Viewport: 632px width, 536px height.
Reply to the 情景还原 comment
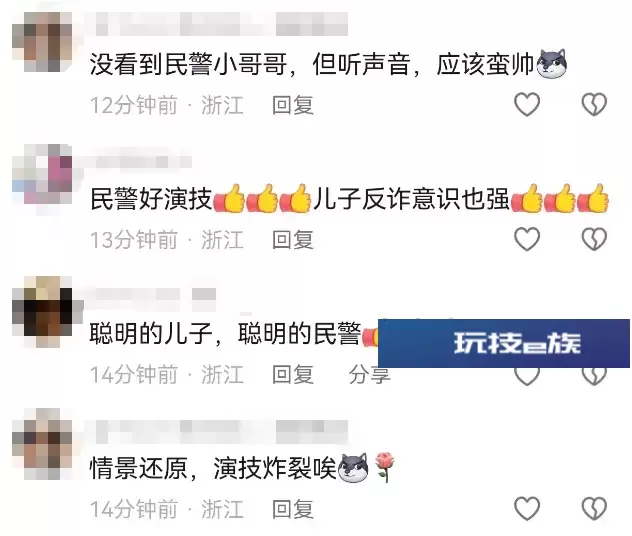click(293, 509)
